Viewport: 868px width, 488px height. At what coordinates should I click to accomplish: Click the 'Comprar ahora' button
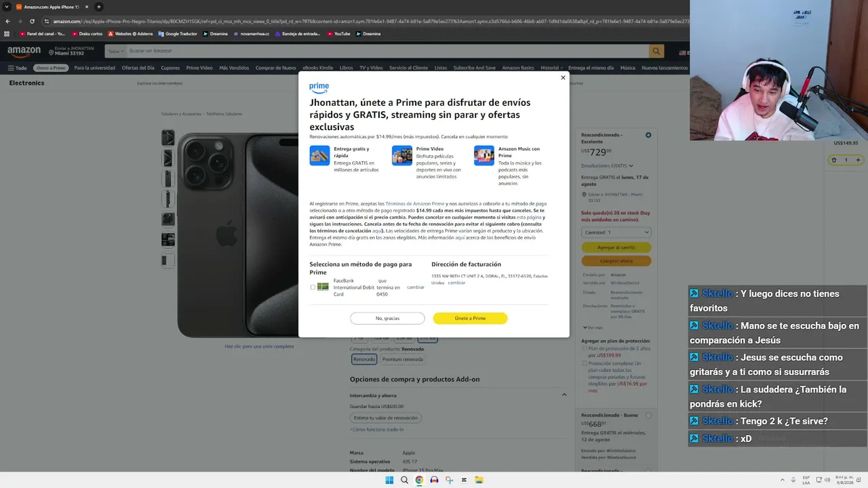coord(616,261)
